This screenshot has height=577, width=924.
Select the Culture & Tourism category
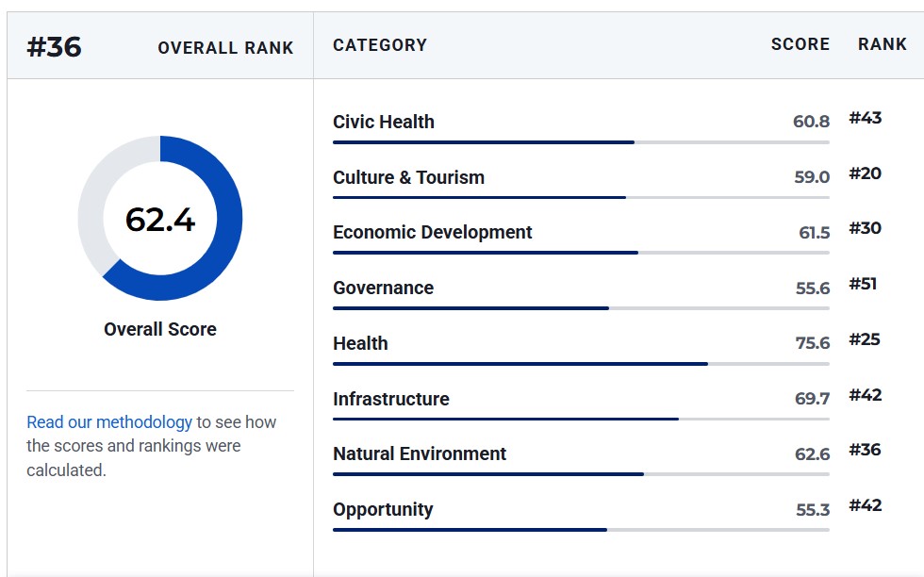click(x=408, y=177)
